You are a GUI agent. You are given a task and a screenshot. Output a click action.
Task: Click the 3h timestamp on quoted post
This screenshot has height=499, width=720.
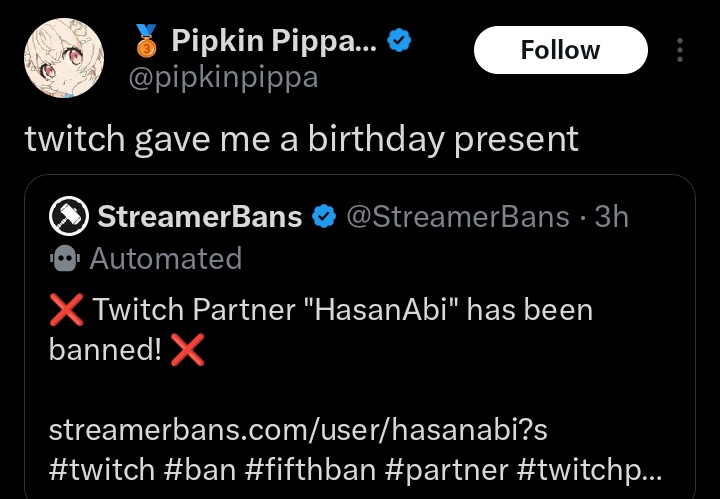(x=612, y=216)
